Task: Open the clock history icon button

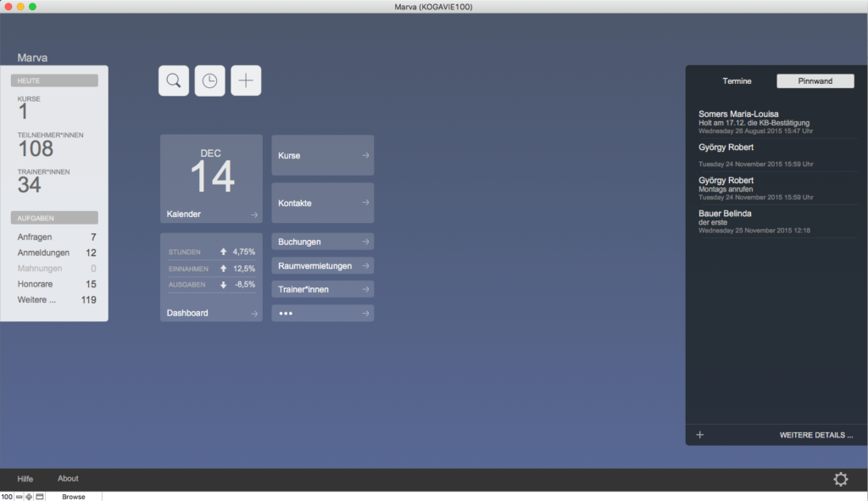Action: pos(209,81)
